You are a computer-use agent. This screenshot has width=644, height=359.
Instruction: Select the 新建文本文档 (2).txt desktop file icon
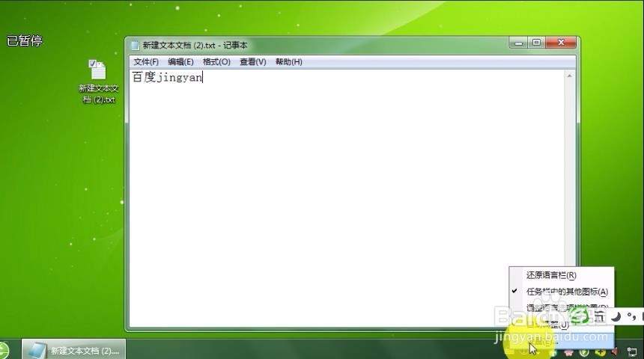(98, 82)
